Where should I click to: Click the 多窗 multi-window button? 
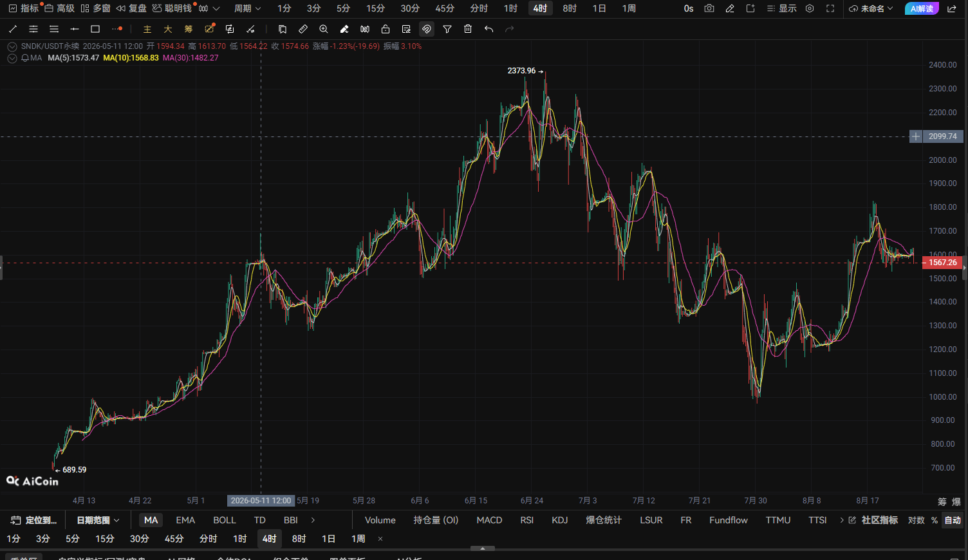pyautogui.click(x=96, y=8)
